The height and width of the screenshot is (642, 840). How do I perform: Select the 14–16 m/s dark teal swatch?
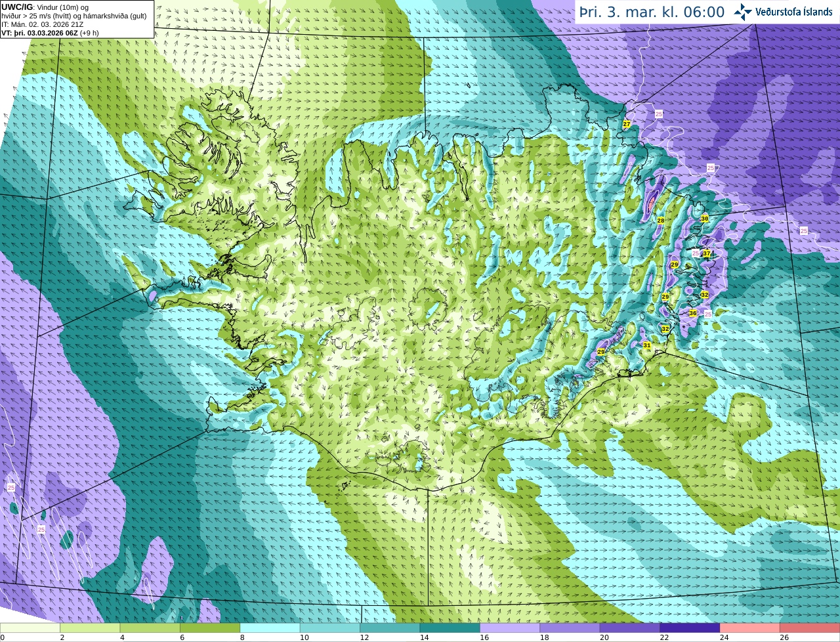coord(450,628)
